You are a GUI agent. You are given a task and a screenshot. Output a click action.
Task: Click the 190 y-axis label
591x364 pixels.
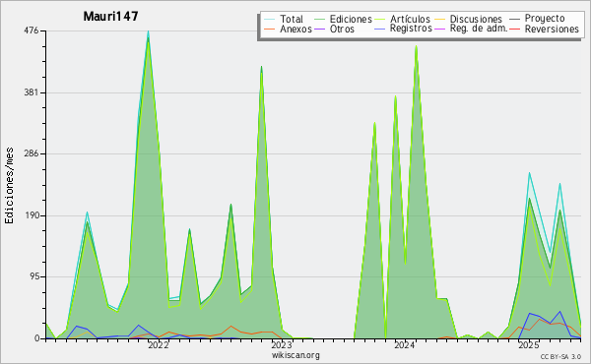[x=32, y=215]
